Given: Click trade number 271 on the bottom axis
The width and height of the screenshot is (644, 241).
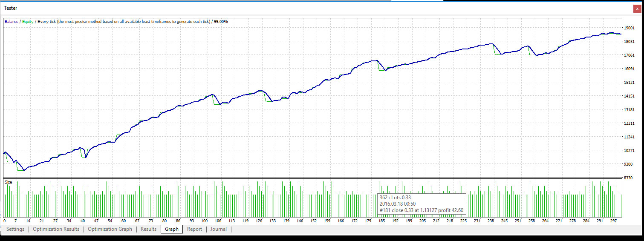Looking at the screenshot, I should (559, 221).
